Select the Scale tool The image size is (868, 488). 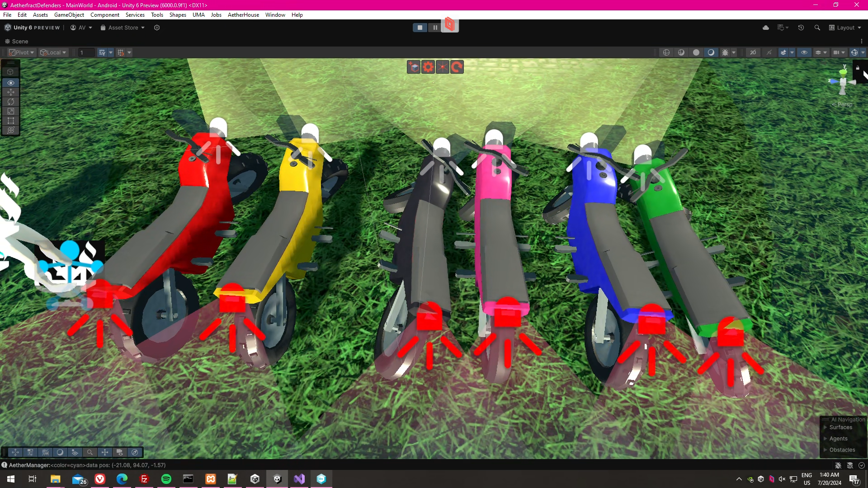click(x=11, y=111)
